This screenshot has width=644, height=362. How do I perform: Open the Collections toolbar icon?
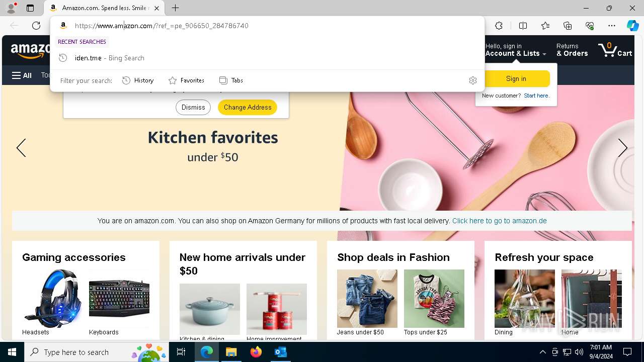pyautogui.click(x=568, y=26)
